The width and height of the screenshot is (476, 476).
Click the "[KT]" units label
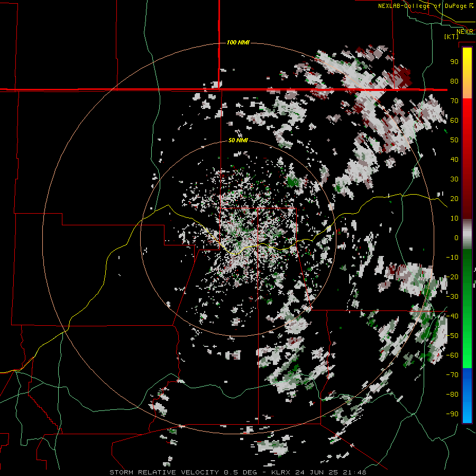coord(452,36)
